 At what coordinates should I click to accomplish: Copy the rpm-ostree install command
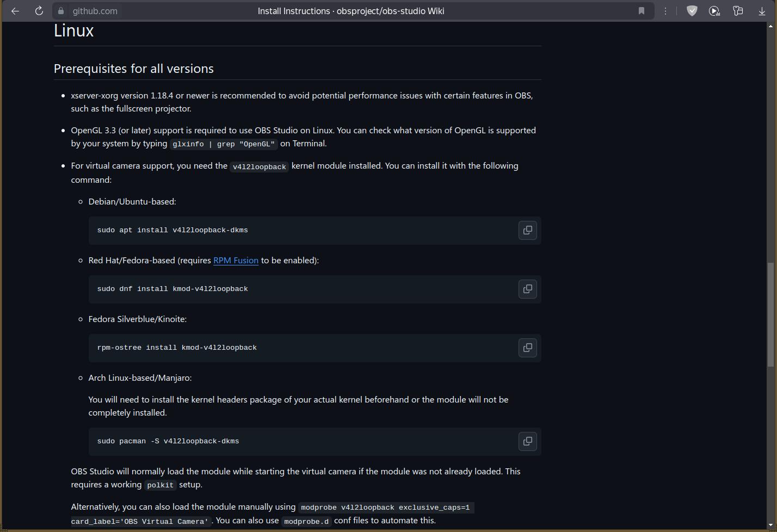[x=527, y=348]
